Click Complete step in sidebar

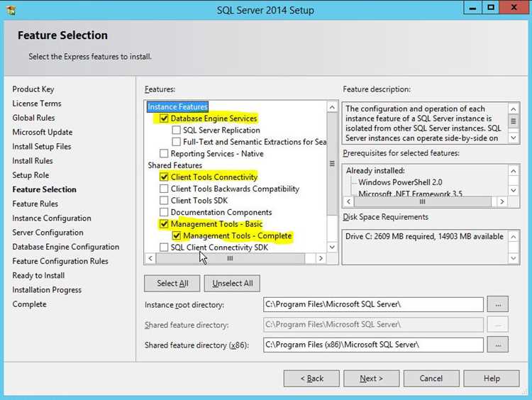[x=30, y=304]
